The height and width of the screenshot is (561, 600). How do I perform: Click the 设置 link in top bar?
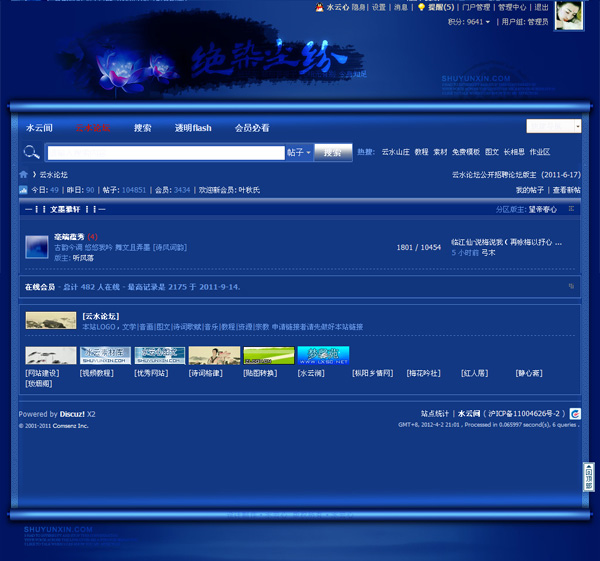pos(379,7)
